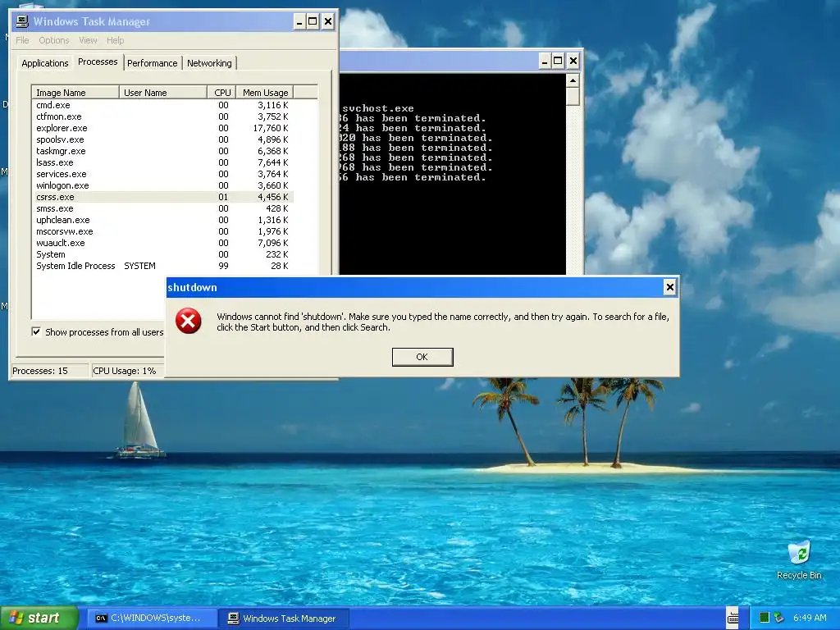Sort processes by Mem Usage column

[265, 93]
